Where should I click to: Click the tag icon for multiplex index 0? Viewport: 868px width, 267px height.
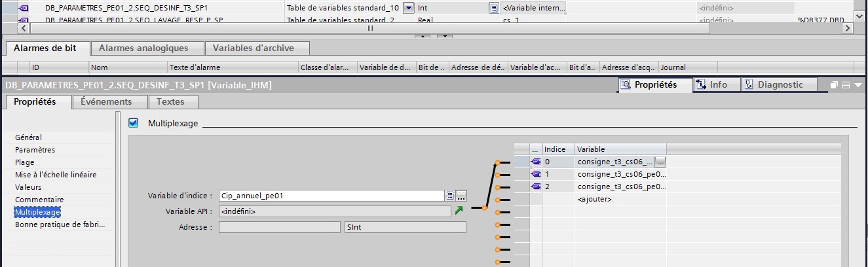tap(535, 162)
